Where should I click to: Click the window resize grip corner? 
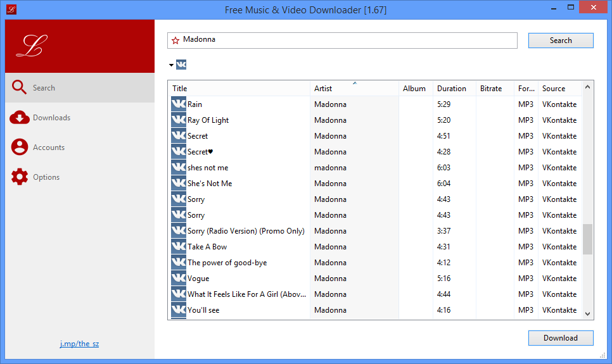click(x=602, y=355)
